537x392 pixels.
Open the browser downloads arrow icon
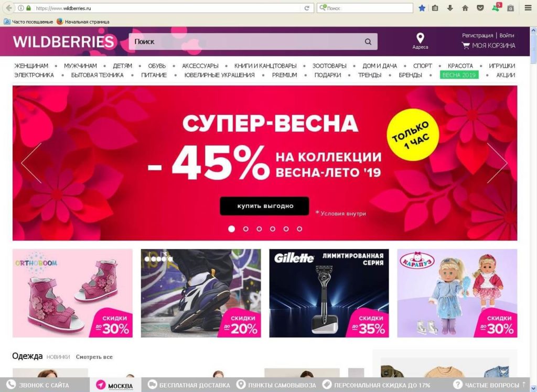point(450,8)
